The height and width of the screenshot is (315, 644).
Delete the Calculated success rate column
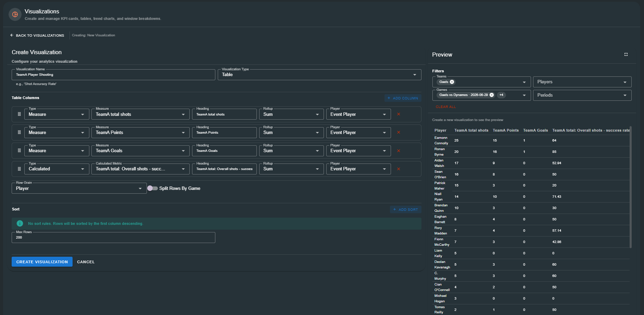(399, 169)
